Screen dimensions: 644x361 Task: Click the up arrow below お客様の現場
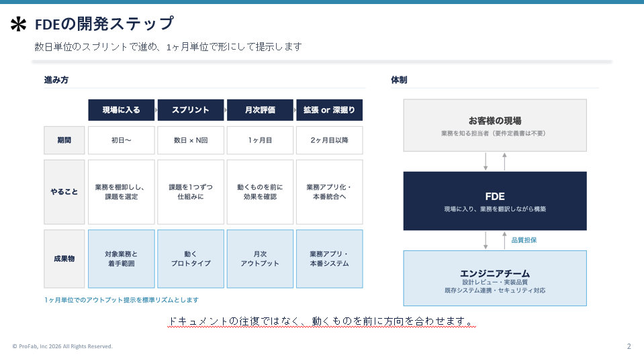coord(504,162)
